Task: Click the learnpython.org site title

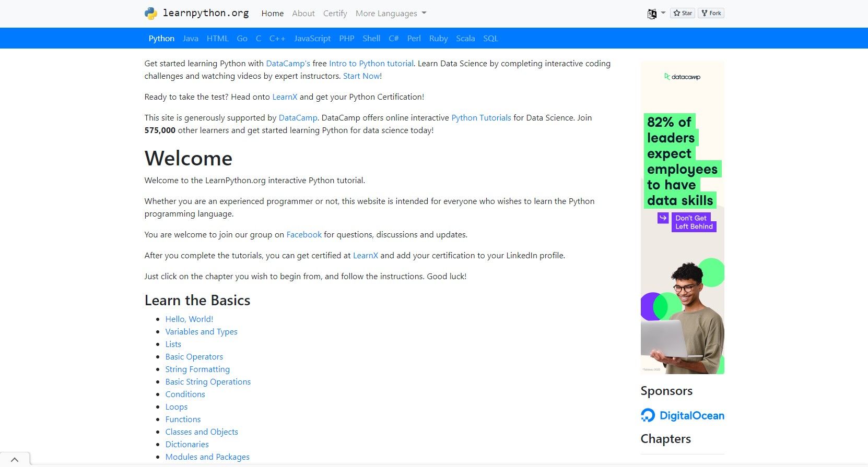Action: click(x=206, y=13)
